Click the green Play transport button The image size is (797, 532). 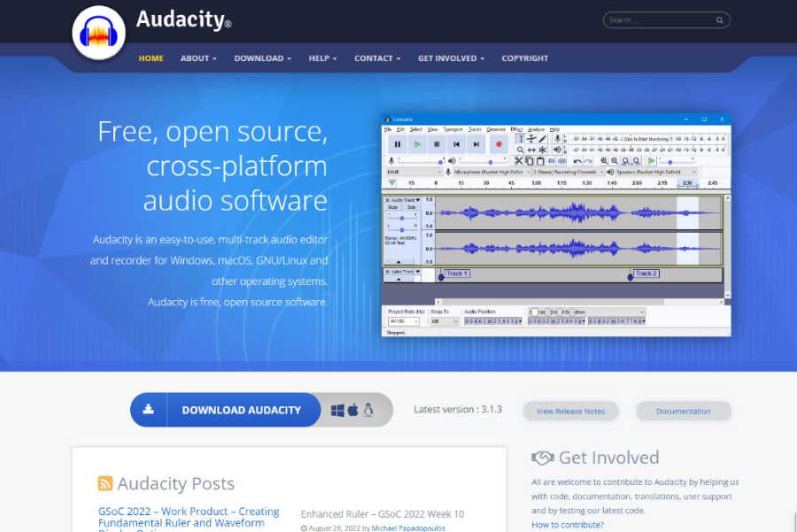[x=417, y=144]
